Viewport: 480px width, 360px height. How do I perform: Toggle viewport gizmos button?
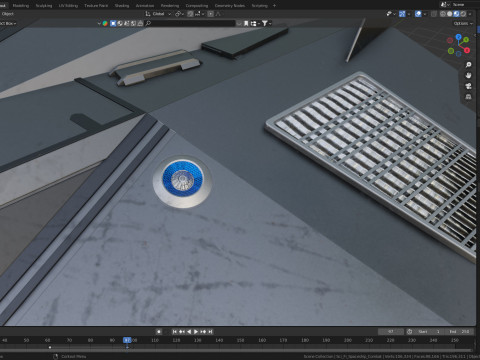(402, 14)
